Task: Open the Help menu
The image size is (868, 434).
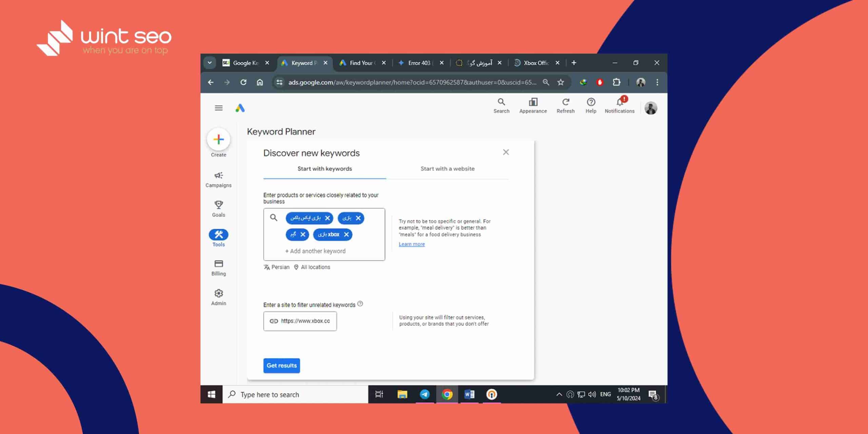Action: click(x=591, y=106)
